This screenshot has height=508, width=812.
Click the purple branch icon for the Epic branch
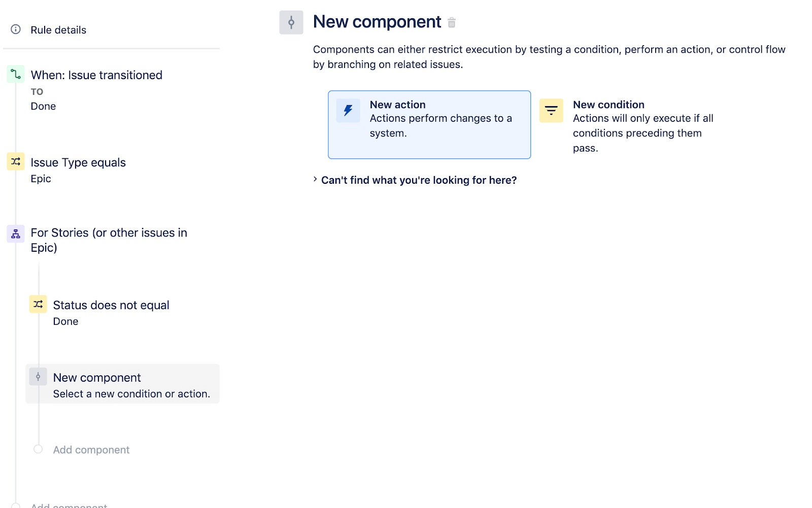click(15, 234)
